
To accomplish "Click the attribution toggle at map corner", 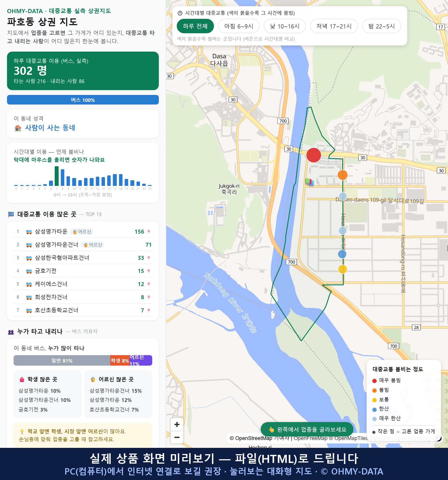I will (438, 438).
